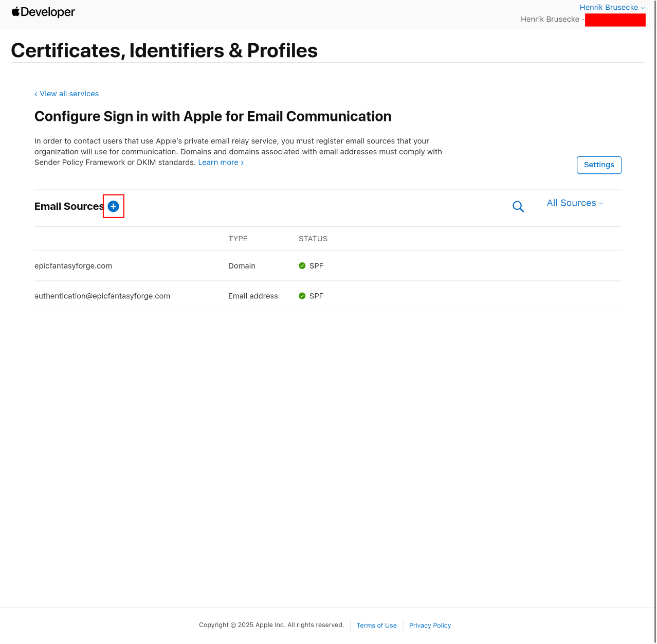Screen dimensions: 657x644
Task: Expand the All Sources filter dropdown
Action: coord(575,203)
